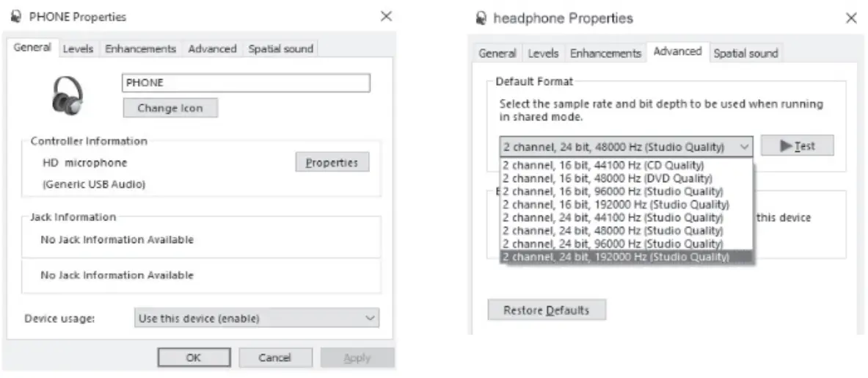Click Restore Defaults button
The image size is (868, 378).
(547, 310)
